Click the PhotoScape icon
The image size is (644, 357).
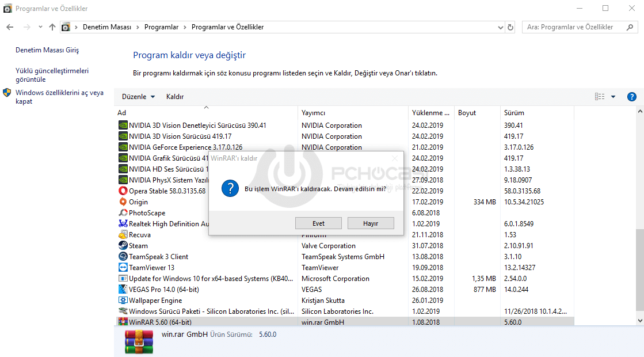coord(123,213)
